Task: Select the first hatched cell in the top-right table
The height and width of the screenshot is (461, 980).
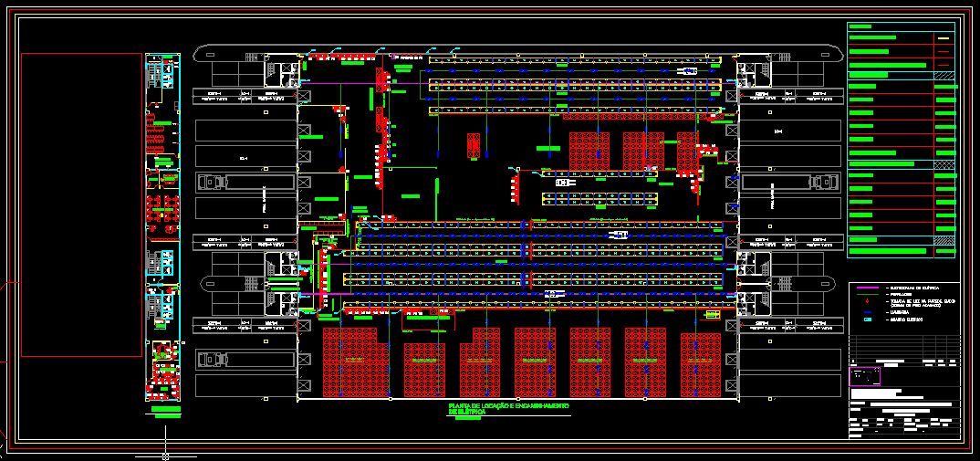Action: 944,75
